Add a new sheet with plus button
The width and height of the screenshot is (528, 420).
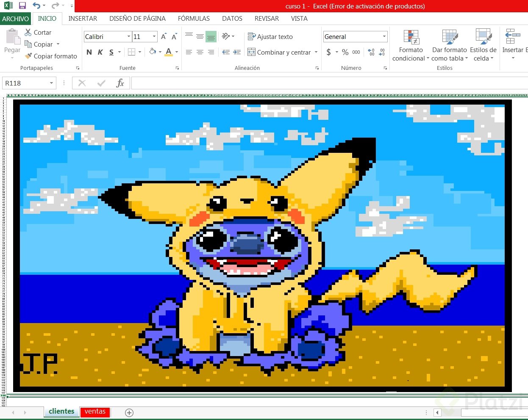[129, 412]
